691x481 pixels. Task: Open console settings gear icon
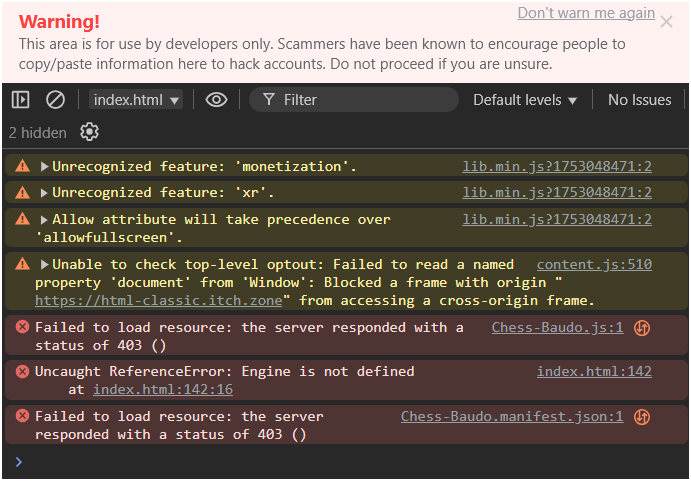90,132
